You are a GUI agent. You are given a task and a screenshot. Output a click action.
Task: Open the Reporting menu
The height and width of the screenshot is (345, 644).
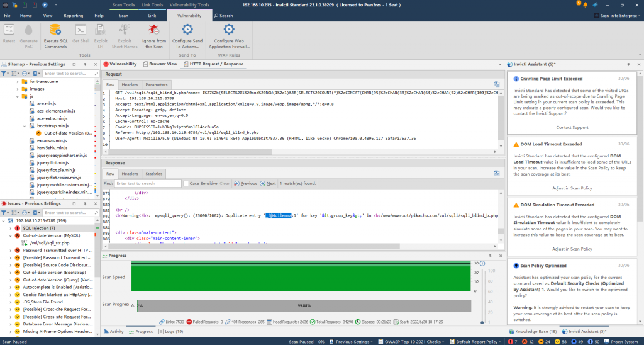pos(73,15)
